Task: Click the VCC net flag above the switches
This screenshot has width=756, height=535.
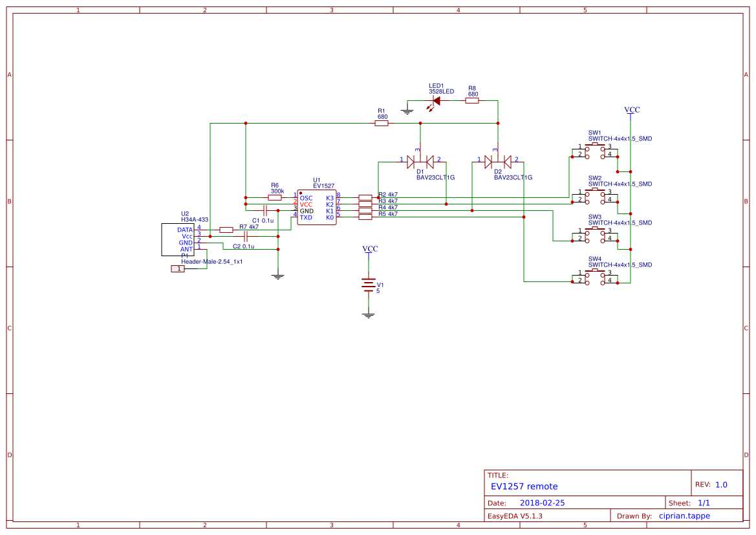Action: [x=632, y=111]
